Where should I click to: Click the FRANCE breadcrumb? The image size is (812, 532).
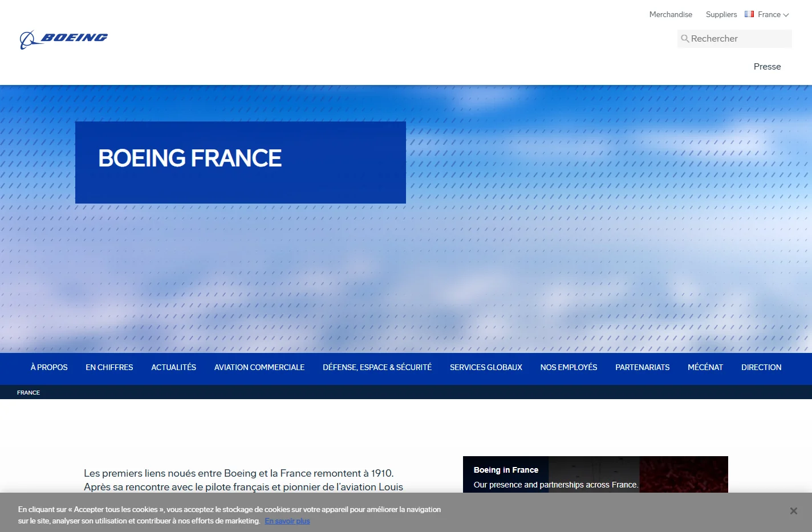coord(29,393)
